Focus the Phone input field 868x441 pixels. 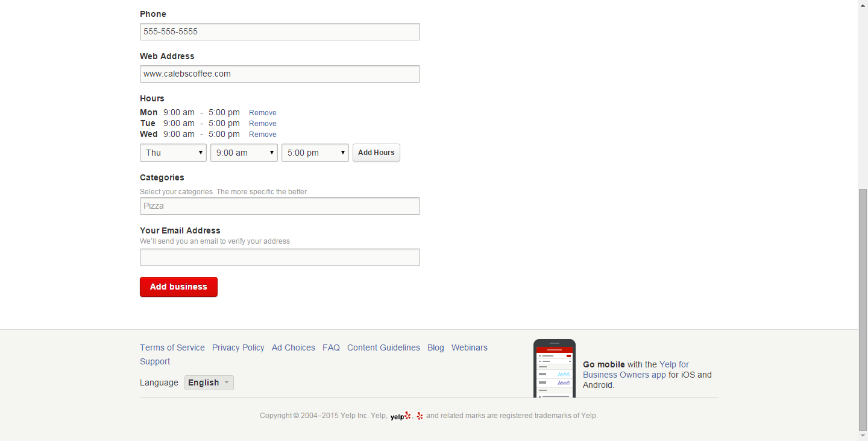pos(280,32)
